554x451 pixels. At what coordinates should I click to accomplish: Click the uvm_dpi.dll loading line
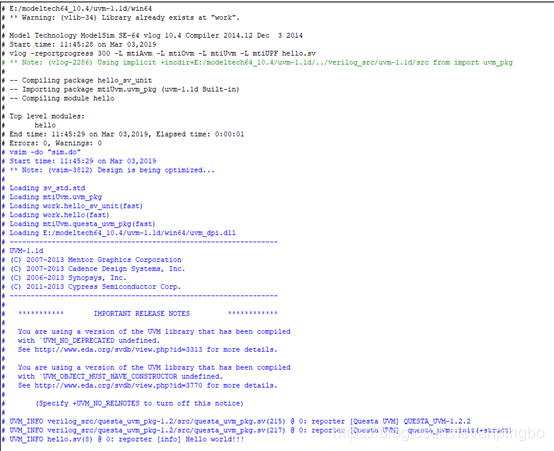(x=122, y=233)
